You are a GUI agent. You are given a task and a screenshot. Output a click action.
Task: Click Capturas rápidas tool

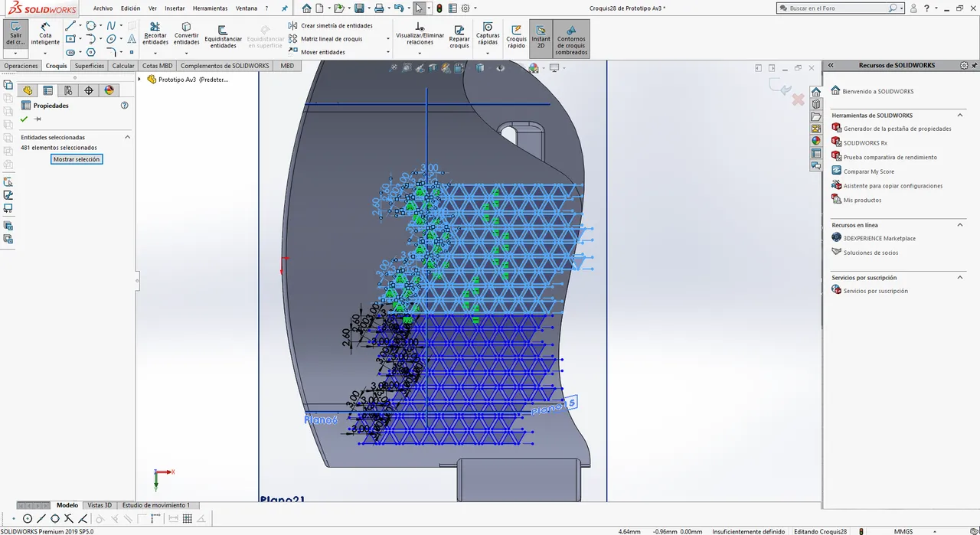(488, 34)
